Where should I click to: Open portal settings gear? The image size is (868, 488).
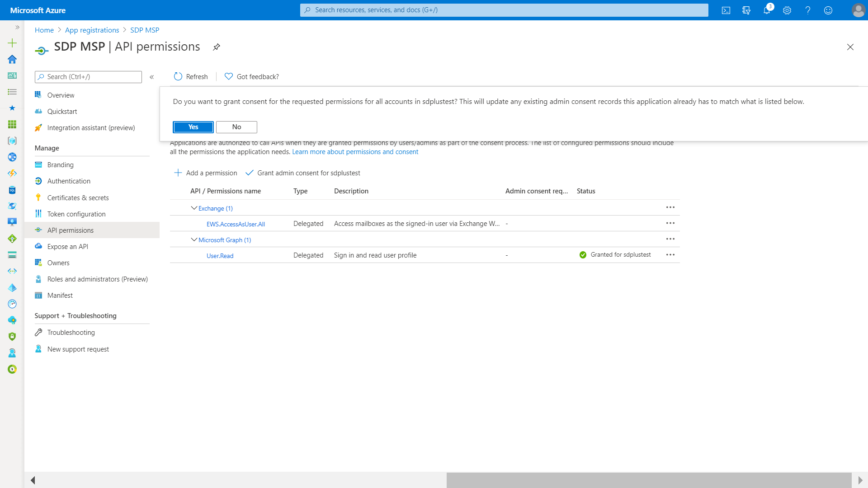pyautogui.click(x=787, y=10)
